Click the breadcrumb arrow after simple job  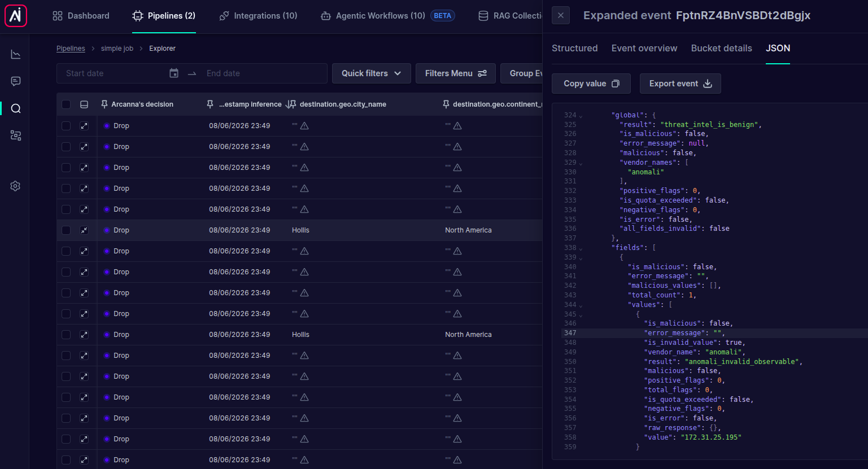[x=141, y=49]
